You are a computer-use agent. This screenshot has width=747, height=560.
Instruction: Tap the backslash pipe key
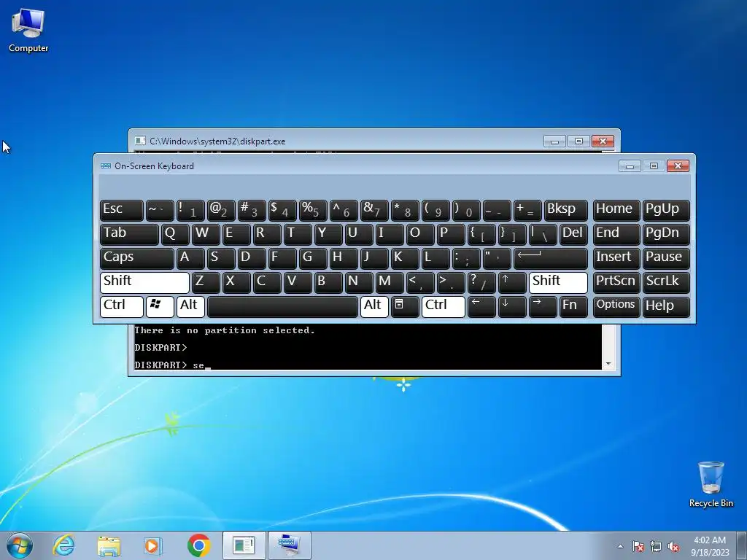tap(542, 234)
